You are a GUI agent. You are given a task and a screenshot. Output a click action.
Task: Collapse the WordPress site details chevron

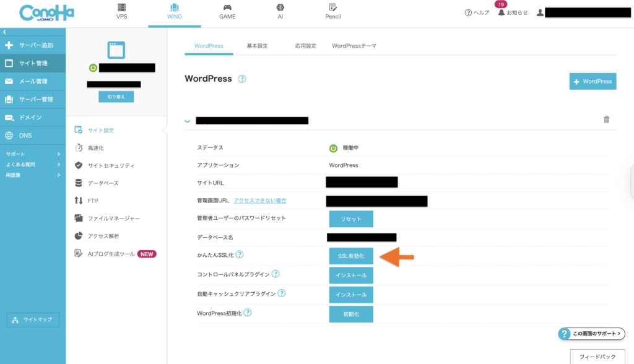188,121
